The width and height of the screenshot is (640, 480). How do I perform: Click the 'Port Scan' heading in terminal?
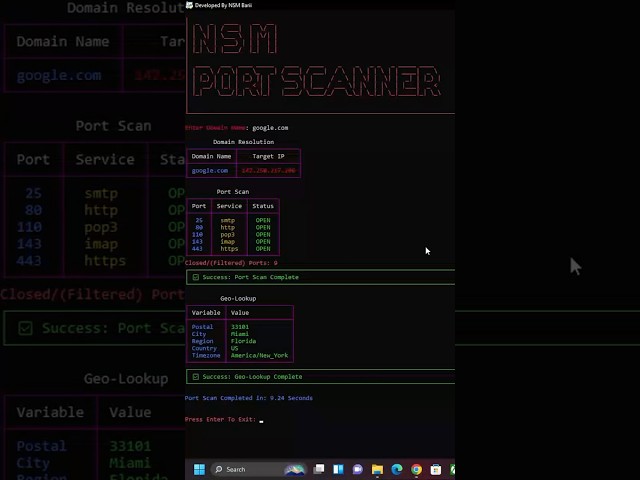point(233,192)
